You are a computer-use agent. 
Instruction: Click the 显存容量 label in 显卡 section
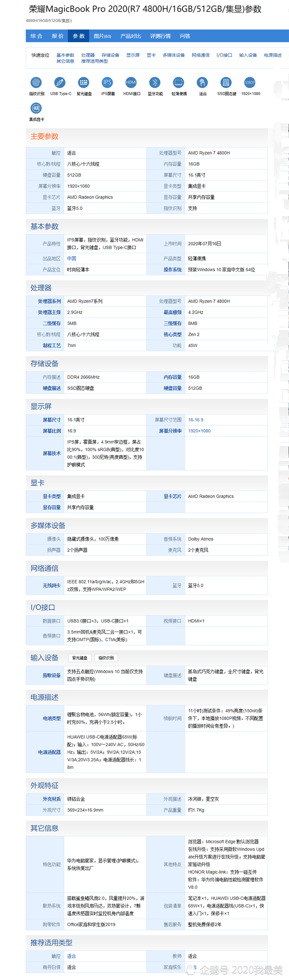click(x=51, y=507)
